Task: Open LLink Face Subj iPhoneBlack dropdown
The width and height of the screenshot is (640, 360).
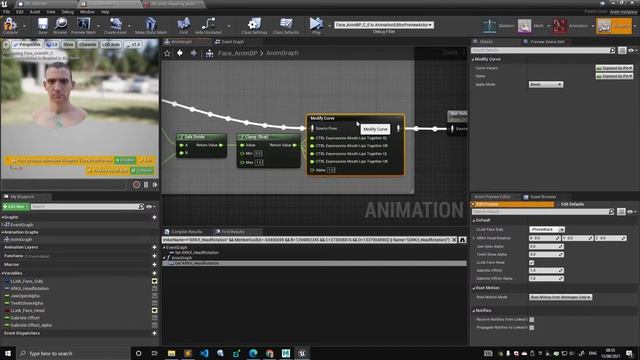Action: [x=547, y=229]
